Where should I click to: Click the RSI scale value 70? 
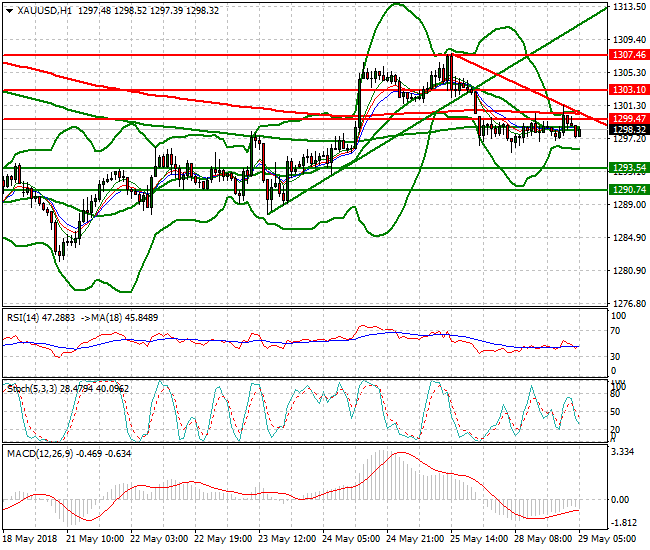pos(616,331)
